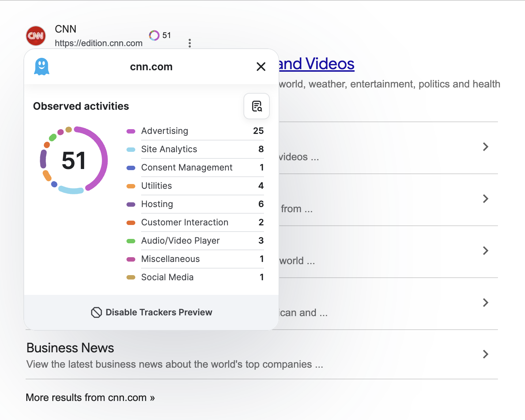Expand the 'world ...' sitelink chevron
Screen dimensions: 525x420
486,251
